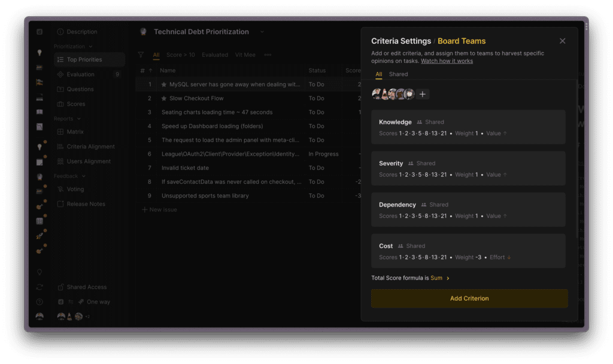Open the Matrix report
The width and height of the screenshot is (613, 364).
(75, 132)
